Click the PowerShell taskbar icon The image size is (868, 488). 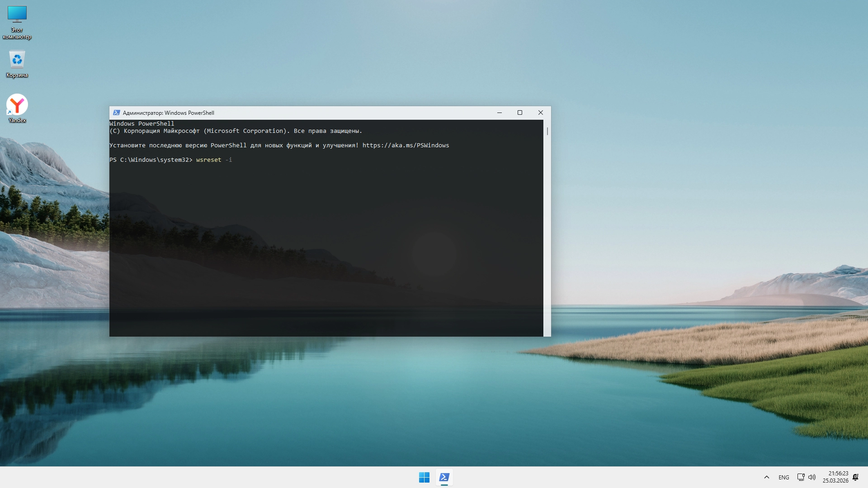coord(444,477)
